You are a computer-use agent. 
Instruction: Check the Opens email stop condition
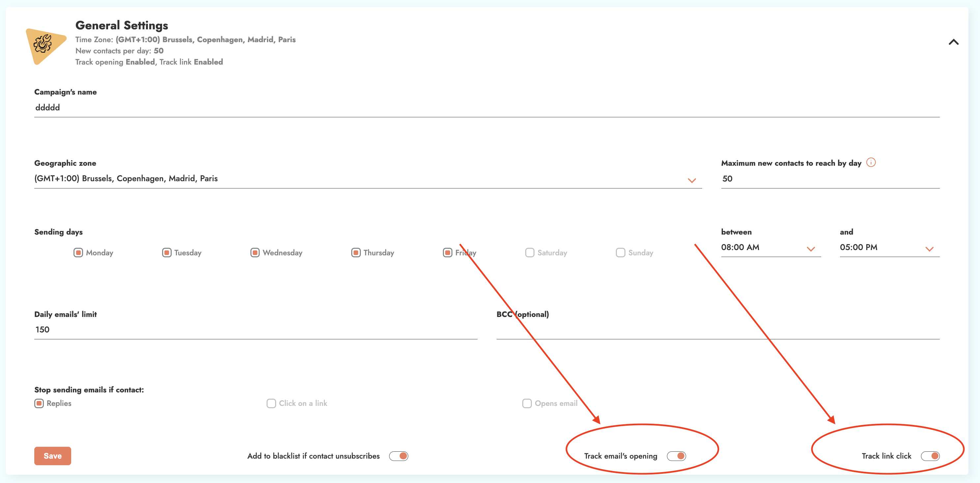[x=527, y=403]
